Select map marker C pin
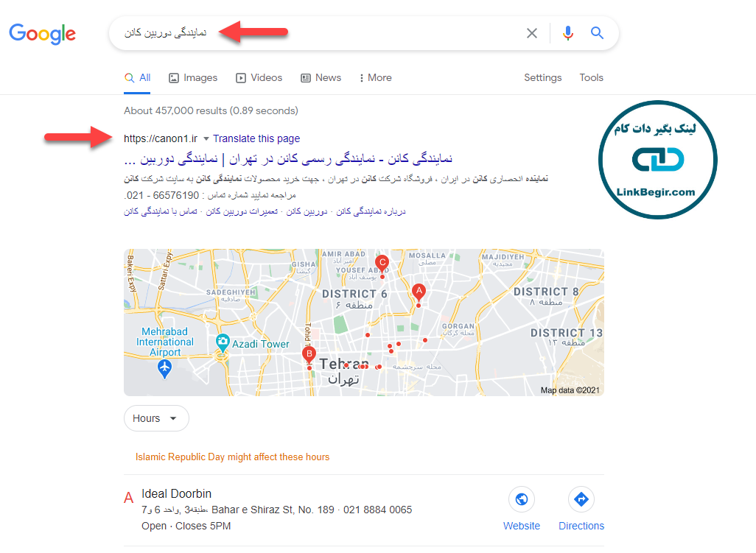The width and height of the screenshot is (756, 553). coord(382,264)
